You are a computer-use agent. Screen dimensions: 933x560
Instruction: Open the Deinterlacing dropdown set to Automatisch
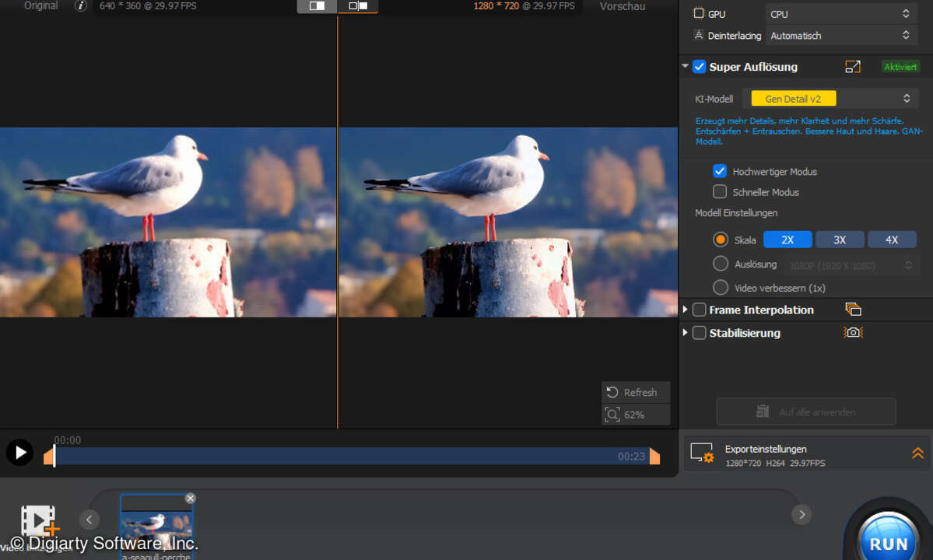841,36
